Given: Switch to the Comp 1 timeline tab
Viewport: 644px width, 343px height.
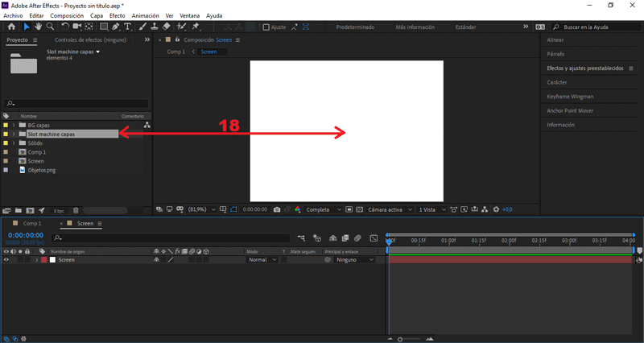Looking at the screenshot, I should pyautogui.click(x=31, y=224).
